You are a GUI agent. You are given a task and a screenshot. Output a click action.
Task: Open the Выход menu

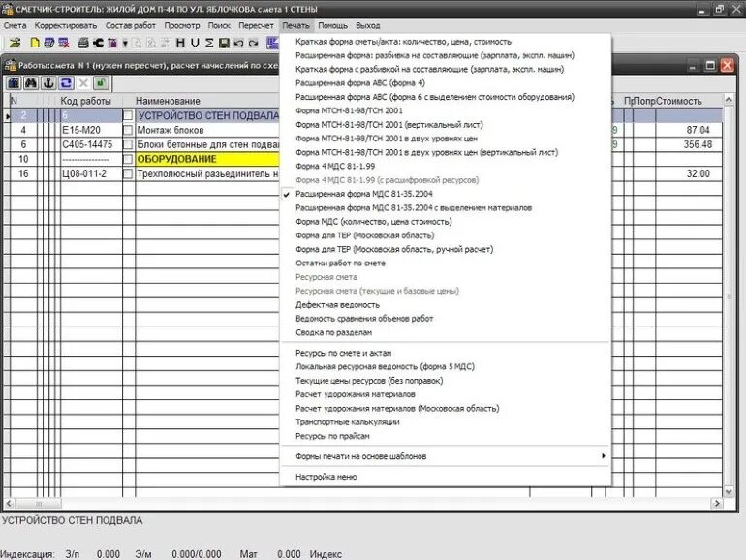(x=367, y=26)
